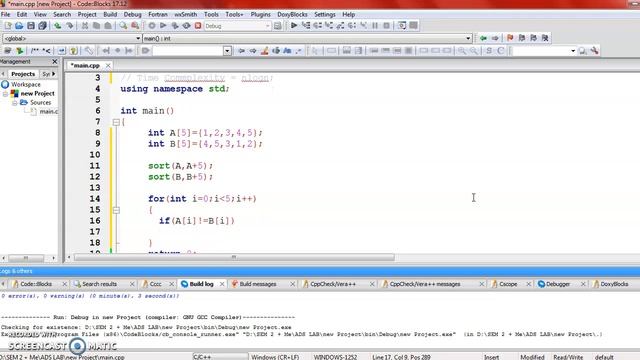Toggle the fold marker at line 15
The height and width of the screenshot is (360, 640).
coord(116,210)
